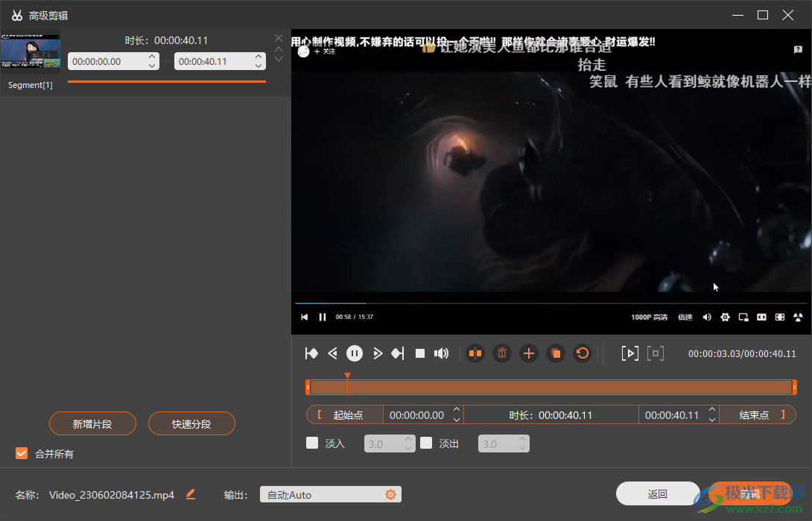The image size is (812, 521).
Task: Click the video player progress bar
Action: [551, 303]
